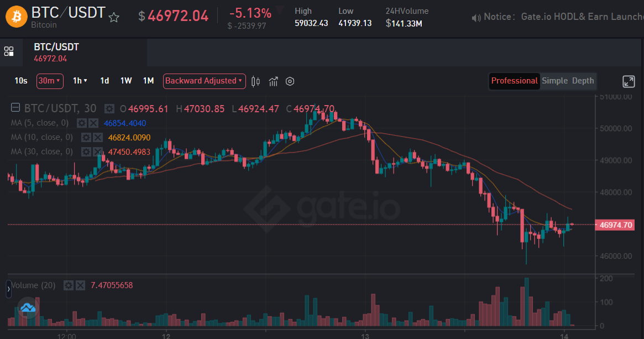Screen dimensions: 644x339
Task: Open chart settings circular gear icon
Action: pos(290,81)
